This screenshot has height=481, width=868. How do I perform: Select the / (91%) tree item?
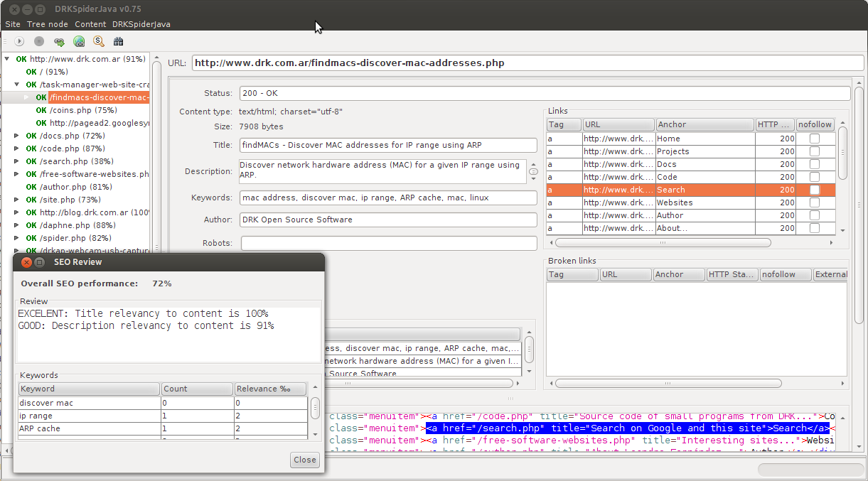click(54, 72)
